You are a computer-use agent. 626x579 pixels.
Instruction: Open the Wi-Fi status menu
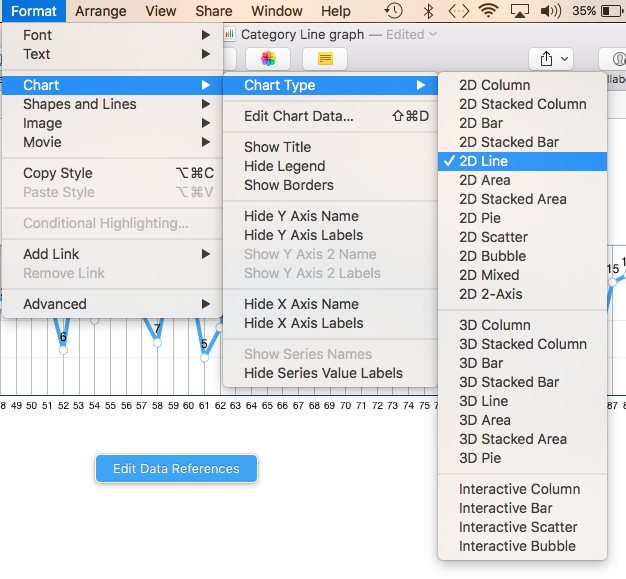click(x=488, y=11)
